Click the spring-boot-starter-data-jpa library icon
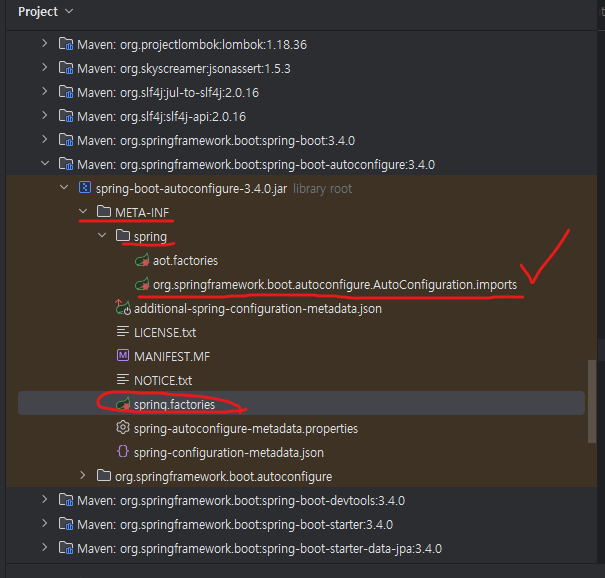This screenshot has width=605, height=578. coord(66,548)
